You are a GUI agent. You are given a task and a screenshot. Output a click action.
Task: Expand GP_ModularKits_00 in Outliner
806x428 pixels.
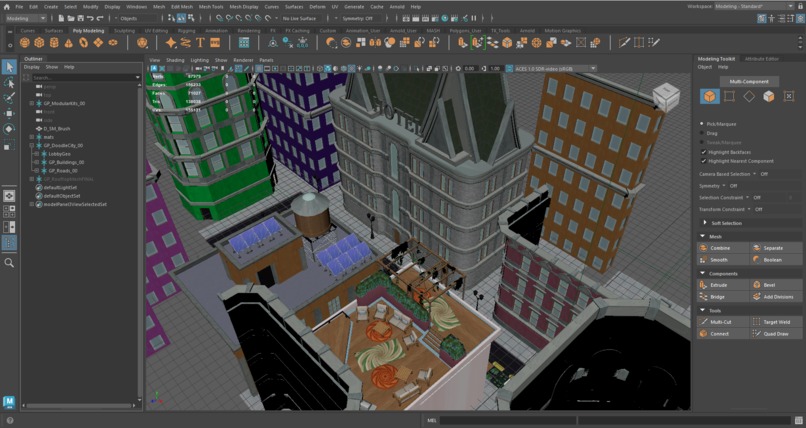(x=32, y=103)
